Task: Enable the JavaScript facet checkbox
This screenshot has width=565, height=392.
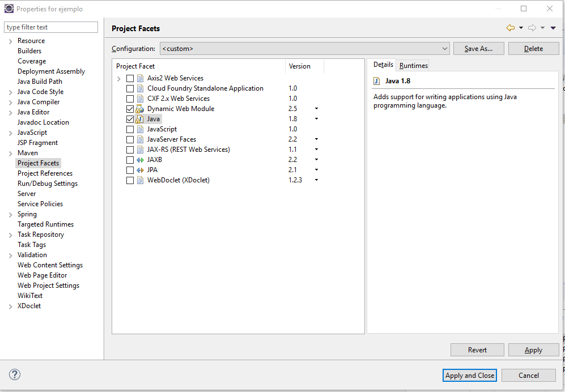Action: click(x=130, y=129)
